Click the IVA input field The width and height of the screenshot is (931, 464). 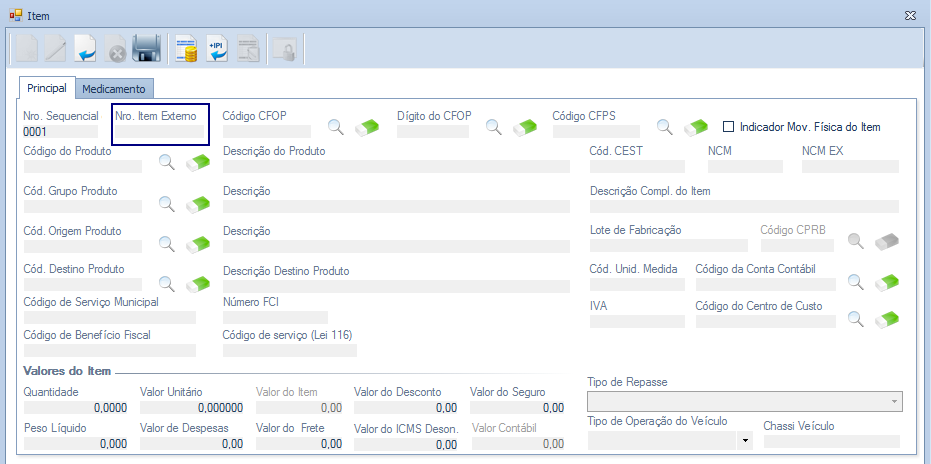(x=638, y=321)
